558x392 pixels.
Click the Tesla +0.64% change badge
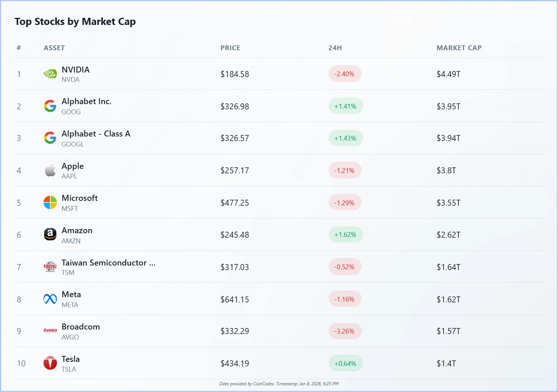point(345,363)
